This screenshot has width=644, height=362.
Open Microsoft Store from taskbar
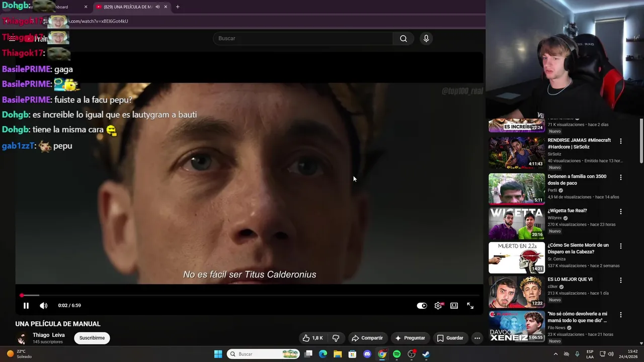(352, 354)
